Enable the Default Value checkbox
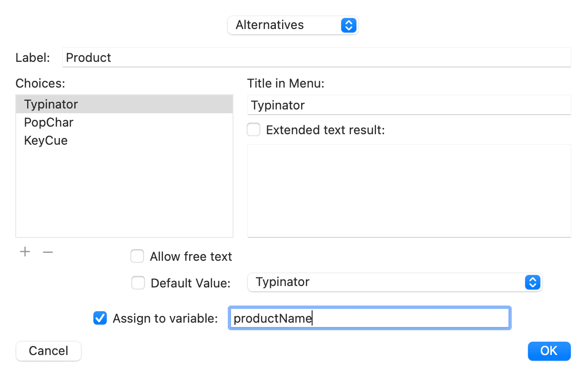Viewport: 588px width, 375px height. [138, 282]
